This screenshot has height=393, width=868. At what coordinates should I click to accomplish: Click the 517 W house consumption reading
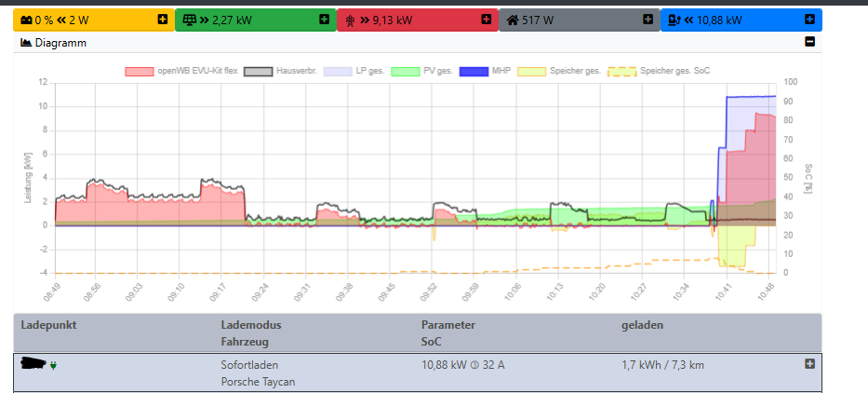click(x=538, y=20)
